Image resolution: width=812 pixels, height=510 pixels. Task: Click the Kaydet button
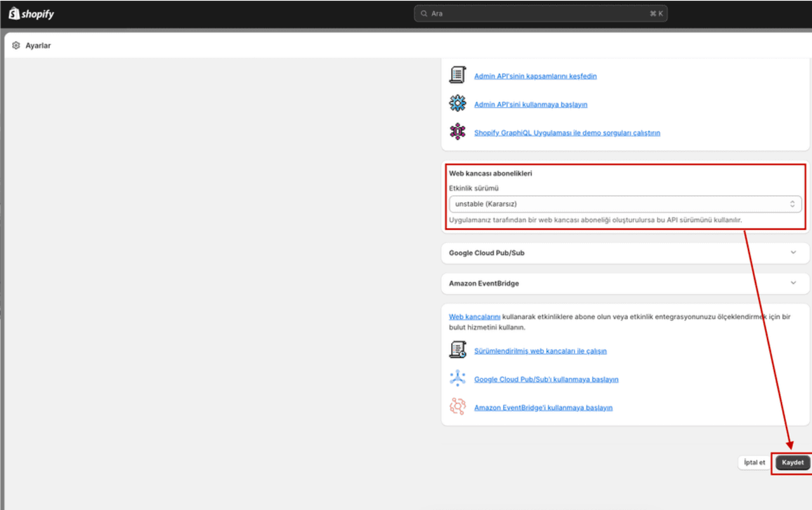pos(792,462)
